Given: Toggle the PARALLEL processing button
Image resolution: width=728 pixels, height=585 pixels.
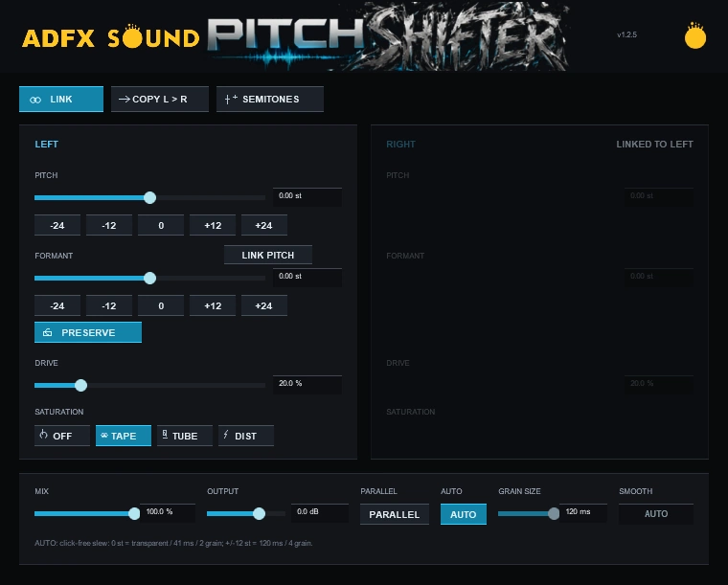Looking at the screenshot, I should point(395,514).
